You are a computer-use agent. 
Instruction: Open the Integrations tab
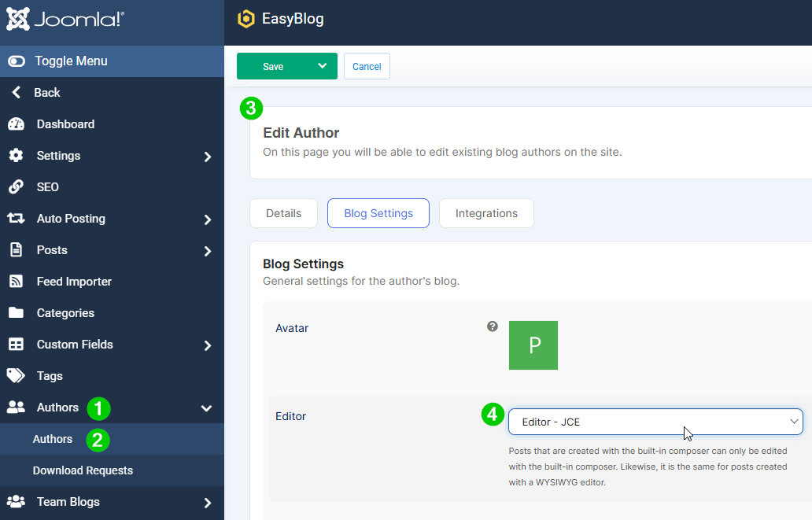(x=486, y=213)
